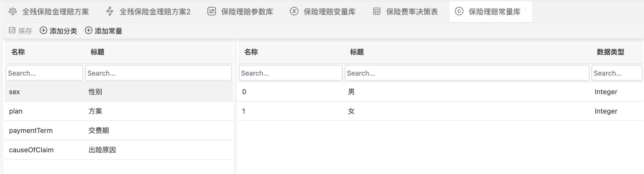644x174 pixels.
Task: Open the 保险费率决策表 tab
Action: 412,12
